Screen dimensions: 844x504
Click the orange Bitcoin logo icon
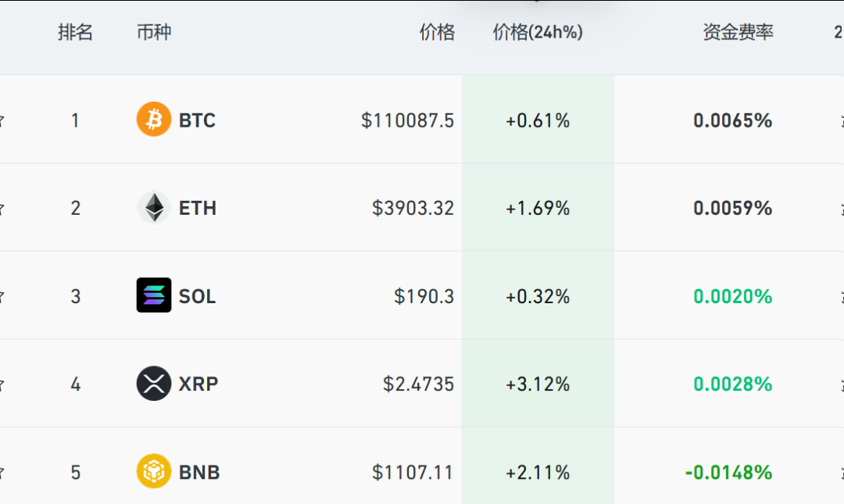tap(154, 120)
